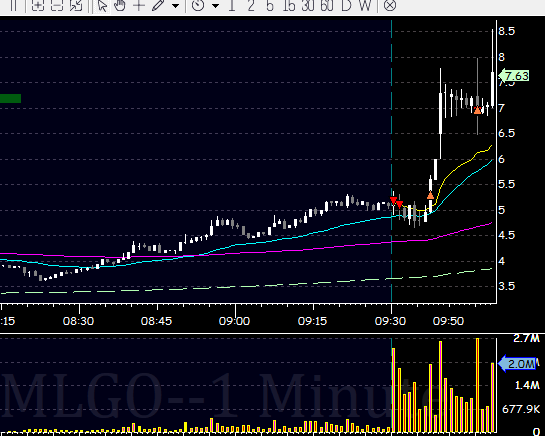This screenshot has width=545, height=436.
Task: Click the 08:45 time axis label
Action: (x=156, y=321)
